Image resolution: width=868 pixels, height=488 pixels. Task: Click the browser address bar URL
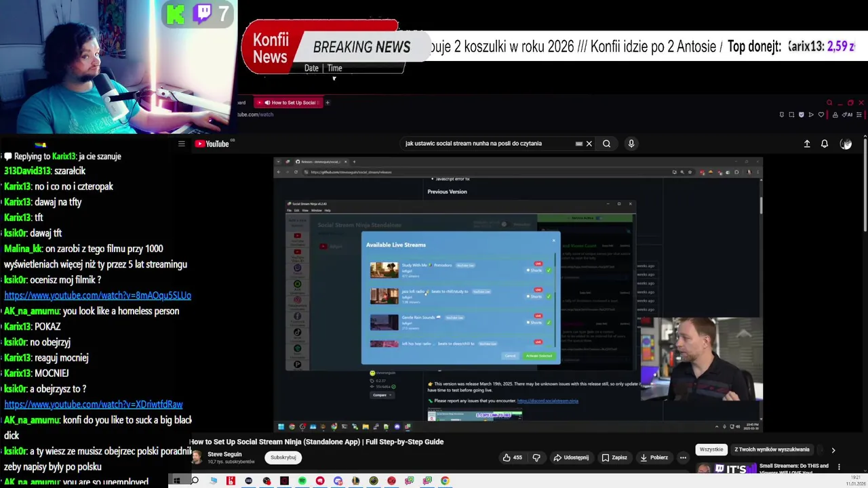click(256, 115)
